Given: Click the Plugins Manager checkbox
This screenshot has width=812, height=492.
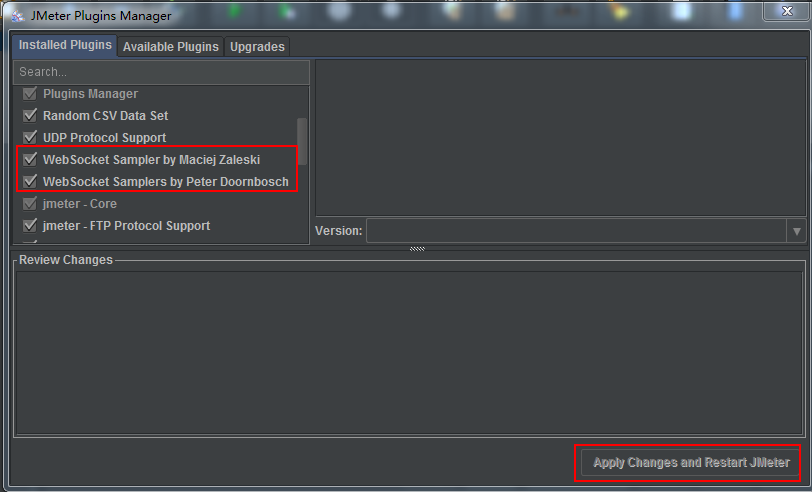Looking at the screenshot, I should (x=30, y=94).
